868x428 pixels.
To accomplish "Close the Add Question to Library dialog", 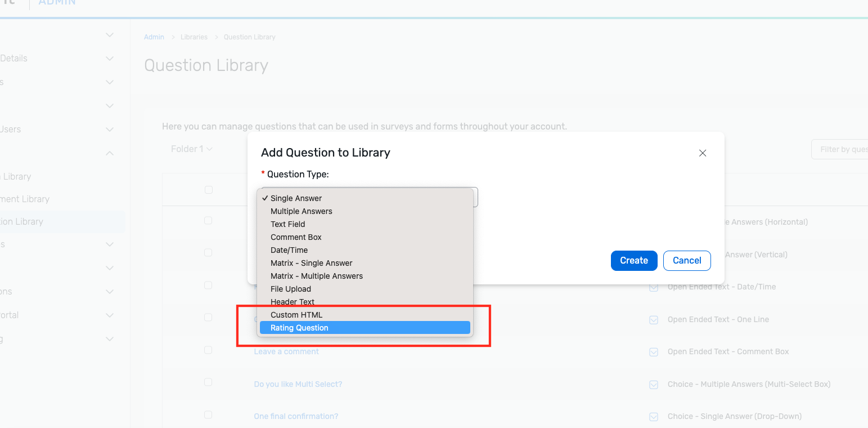I will 702,153.
